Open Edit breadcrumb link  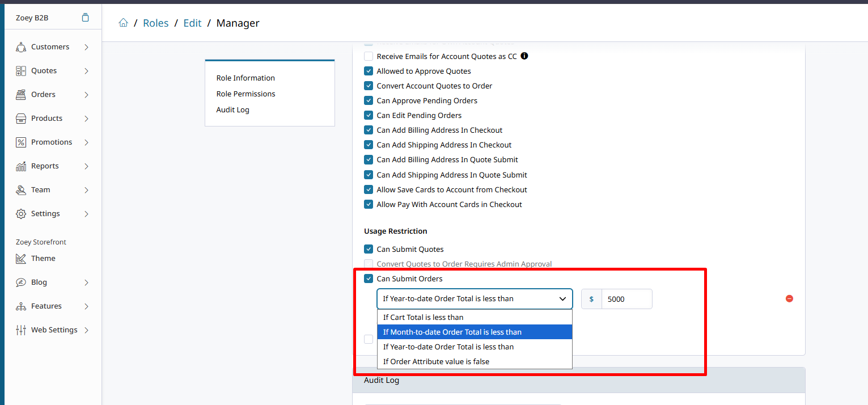coord(192,23)
